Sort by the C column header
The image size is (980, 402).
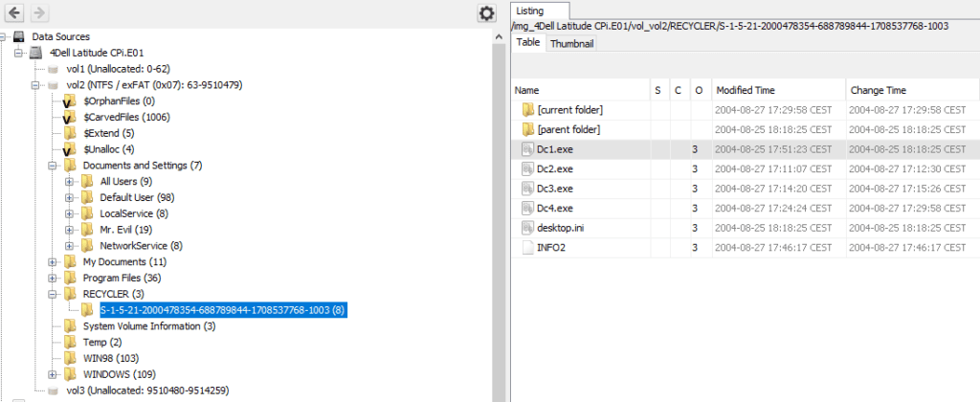(679, 91)
